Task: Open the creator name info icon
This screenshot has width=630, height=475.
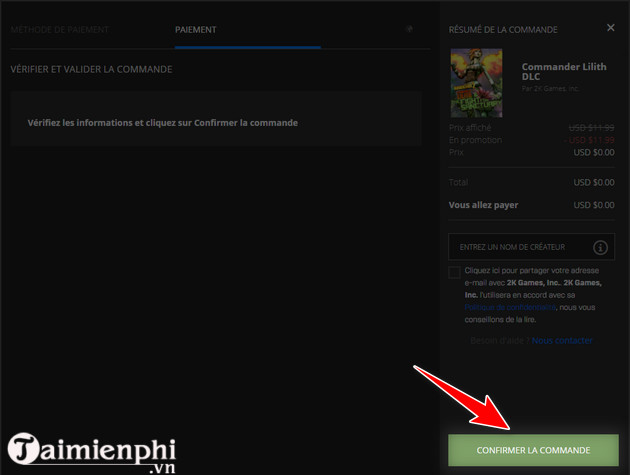Action: [600, 247]
